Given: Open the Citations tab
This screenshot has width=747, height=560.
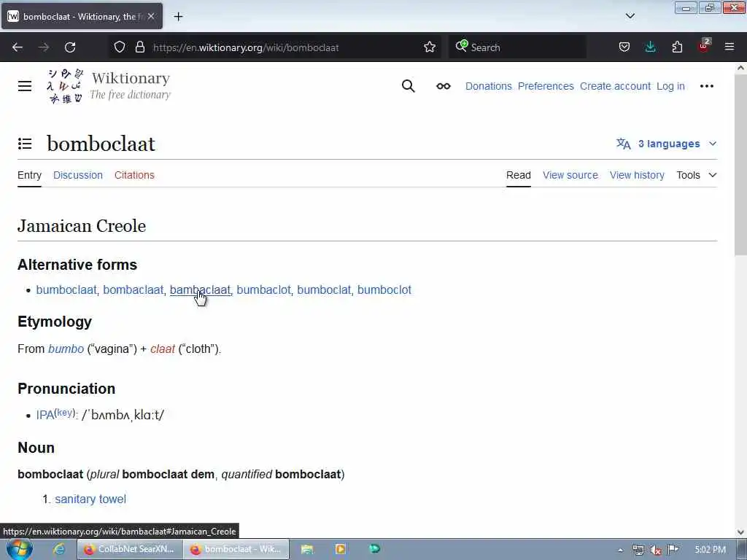Looking at the screenshot, I should pos(134,175).
